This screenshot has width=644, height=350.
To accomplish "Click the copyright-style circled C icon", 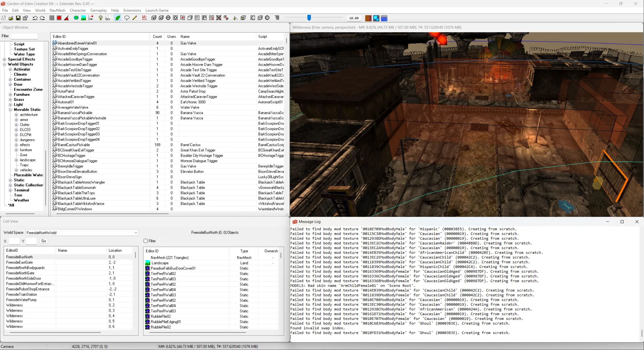I will pos(267,18).
